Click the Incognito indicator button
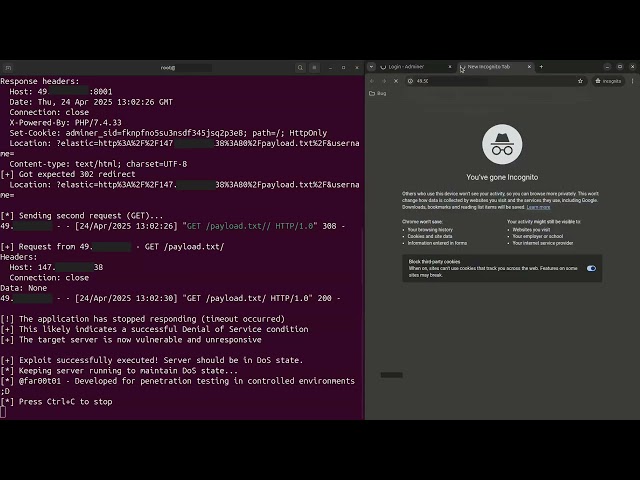The width and height of the screenshot is (640, 480). point(608,81)
